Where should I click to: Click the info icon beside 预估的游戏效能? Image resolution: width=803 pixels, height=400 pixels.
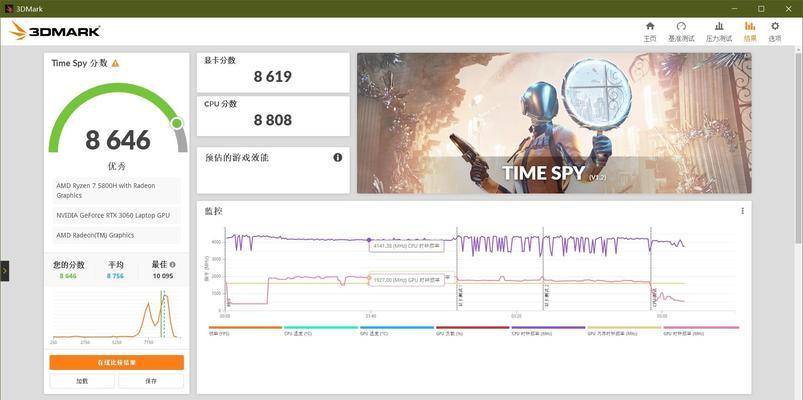[x=337, y=158]
